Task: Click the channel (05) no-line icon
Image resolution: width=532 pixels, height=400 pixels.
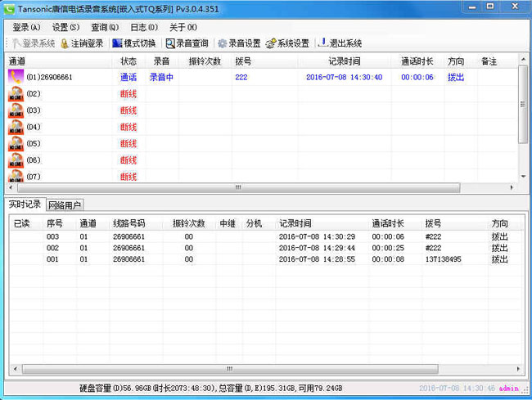Action: point(16,144)
